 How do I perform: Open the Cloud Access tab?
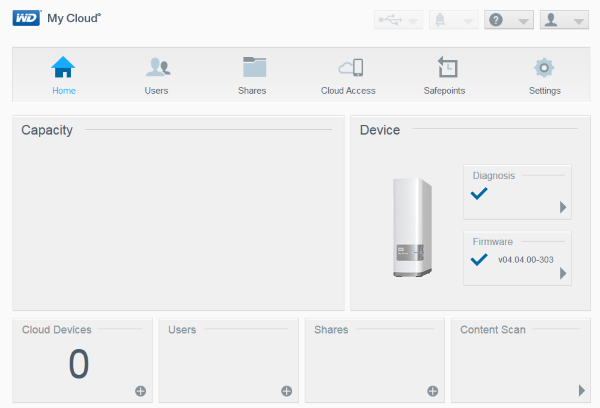(x=348, y=75)
